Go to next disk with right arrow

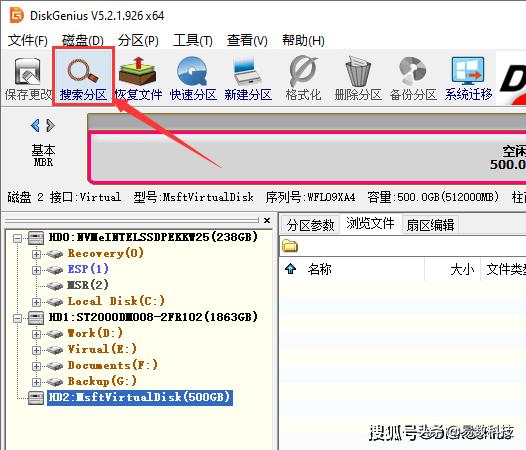[50, 126]
